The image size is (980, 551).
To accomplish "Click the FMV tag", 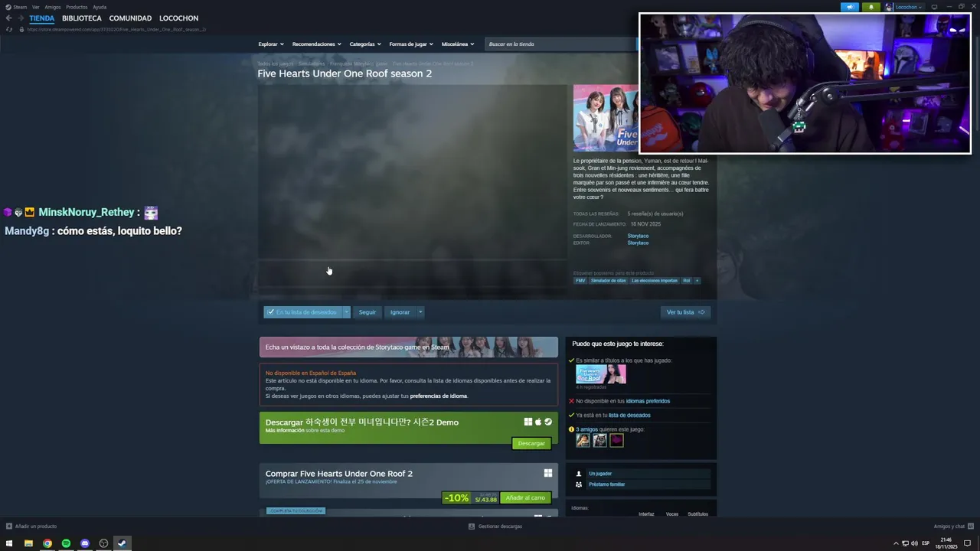I will point(580,281).
